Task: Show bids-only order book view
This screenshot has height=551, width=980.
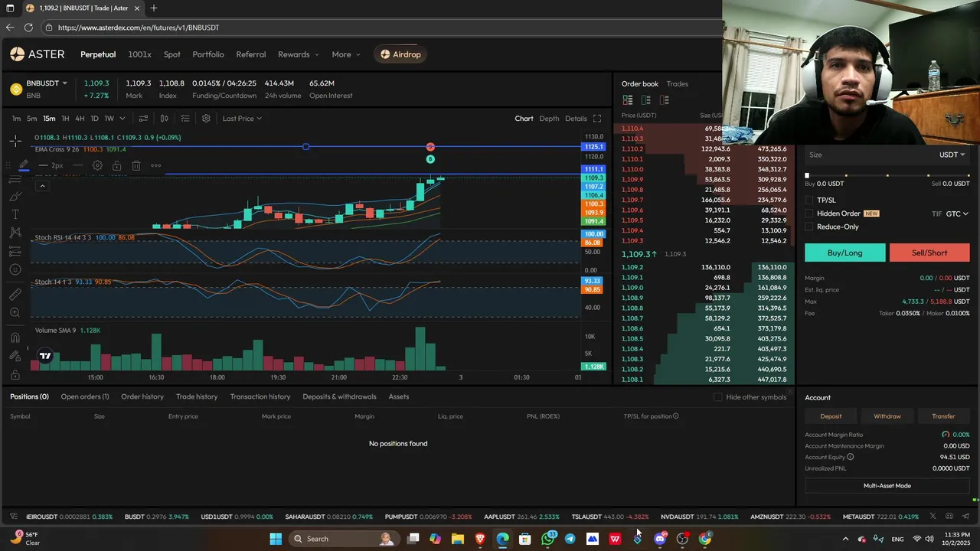Action: point(646,100)
